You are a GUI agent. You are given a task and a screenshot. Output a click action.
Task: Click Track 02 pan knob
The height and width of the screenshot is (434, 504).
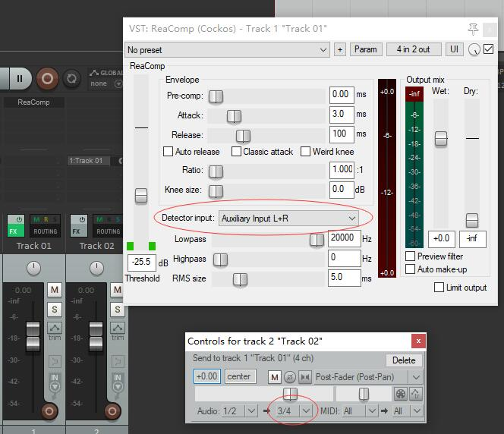point(96,269)
